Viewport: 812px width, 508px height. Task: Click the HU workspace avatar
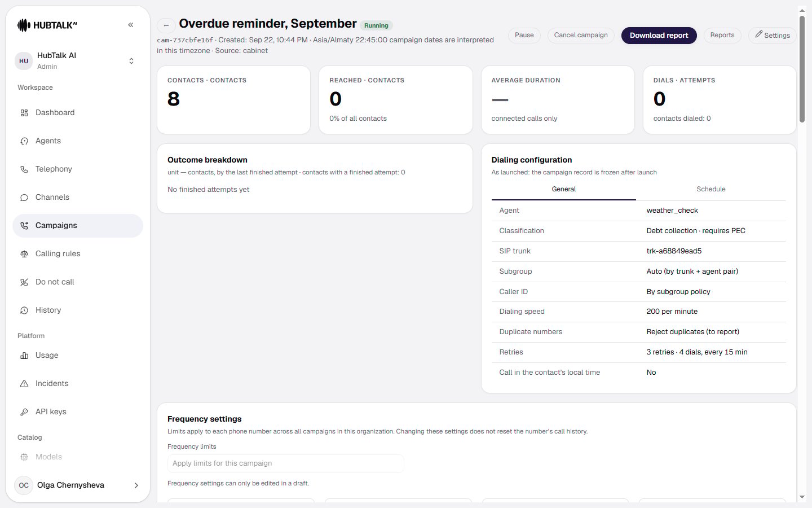coord(24,61)
